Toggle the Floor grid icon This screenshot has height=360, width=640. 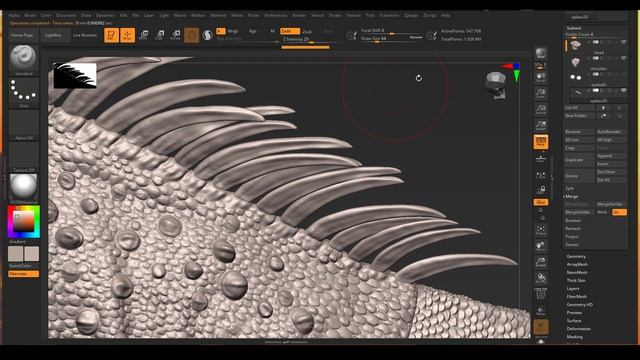coord(541,158)
